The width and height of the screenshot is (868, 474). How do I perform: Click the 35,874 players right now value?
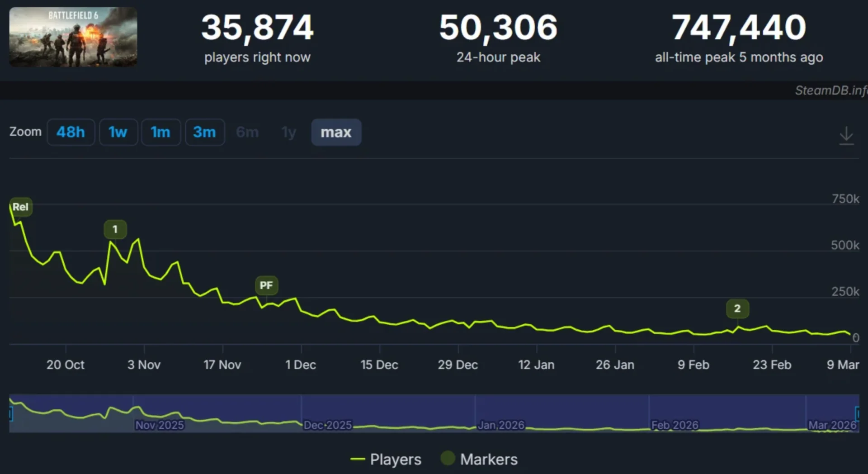tap(257, 27)
